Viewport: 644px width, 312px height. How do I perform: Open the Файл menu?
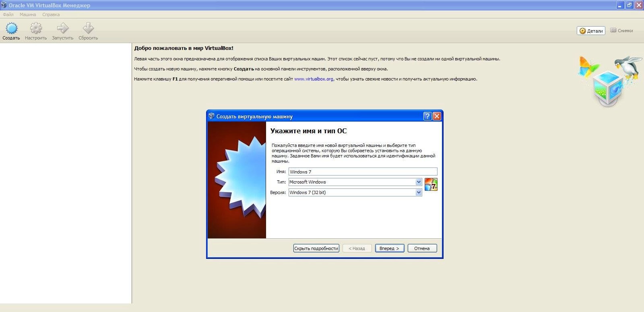click(8, 14)
